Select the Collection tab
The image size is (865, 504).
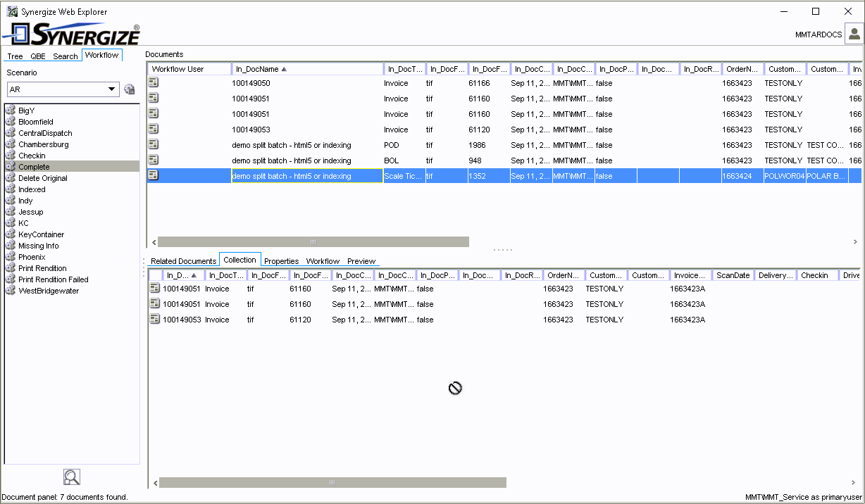[240, 260]
